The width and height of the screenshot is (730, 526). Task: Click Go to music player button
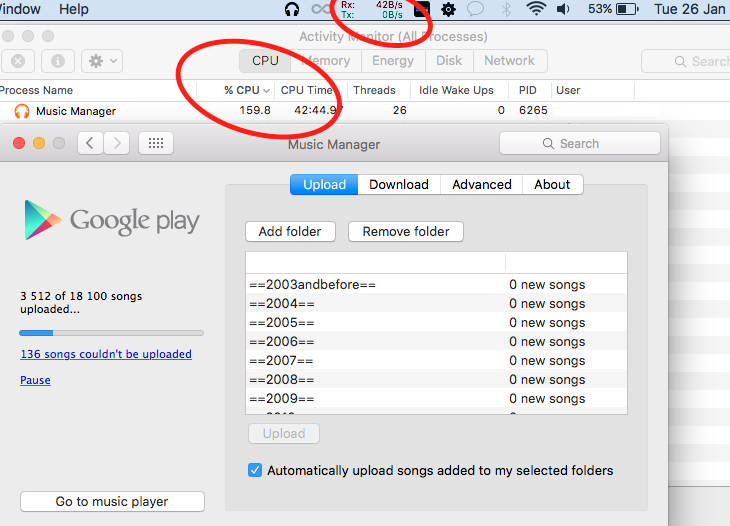(x=112, y=501)
